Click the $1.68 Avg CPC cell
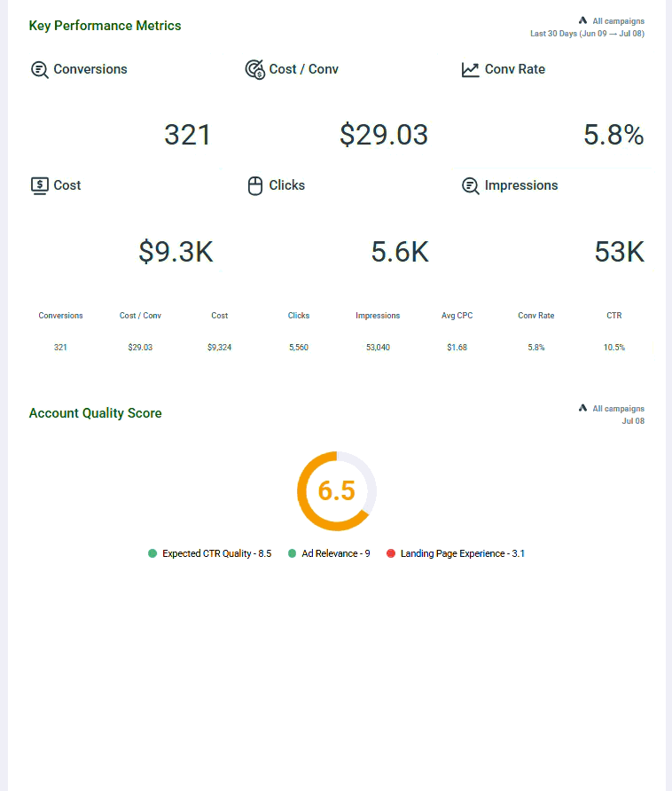The image size is (672, 791). point(457,348)
